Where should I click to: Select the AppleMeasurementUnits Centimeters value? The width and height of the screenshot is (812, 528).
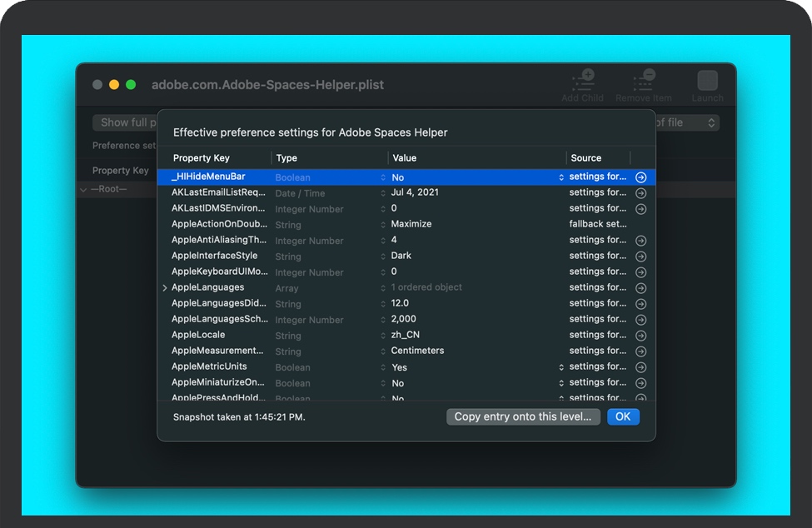(x=417, y=351)
